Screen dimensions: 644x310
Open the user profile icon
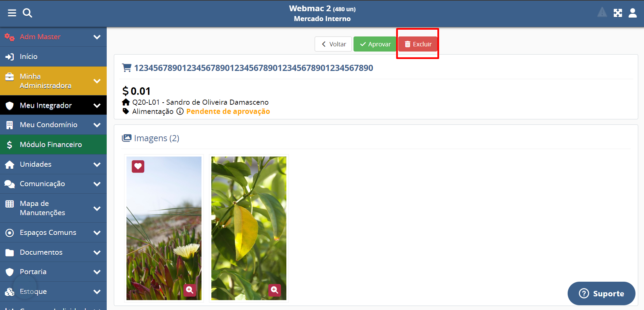(x=633, y=13)
